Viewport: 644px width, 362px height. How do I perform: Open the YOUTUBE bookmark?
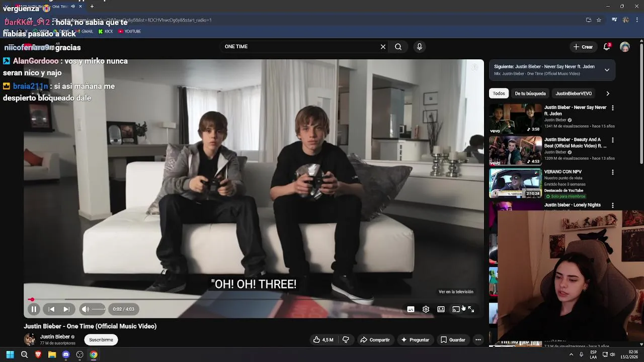click(x=130, y=31)
